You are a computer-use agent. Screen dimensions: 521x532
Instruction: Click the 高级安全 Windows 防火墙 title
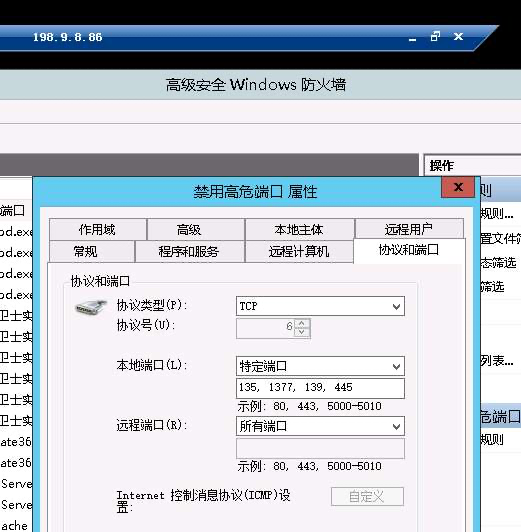click(x=256, y=85)
